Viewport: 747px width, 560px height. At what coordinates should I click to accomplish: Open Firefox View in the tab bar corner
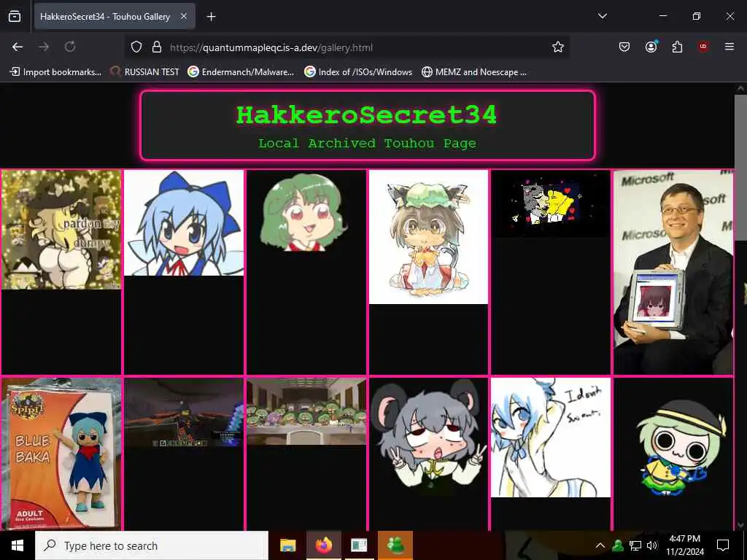click(15, 17)
